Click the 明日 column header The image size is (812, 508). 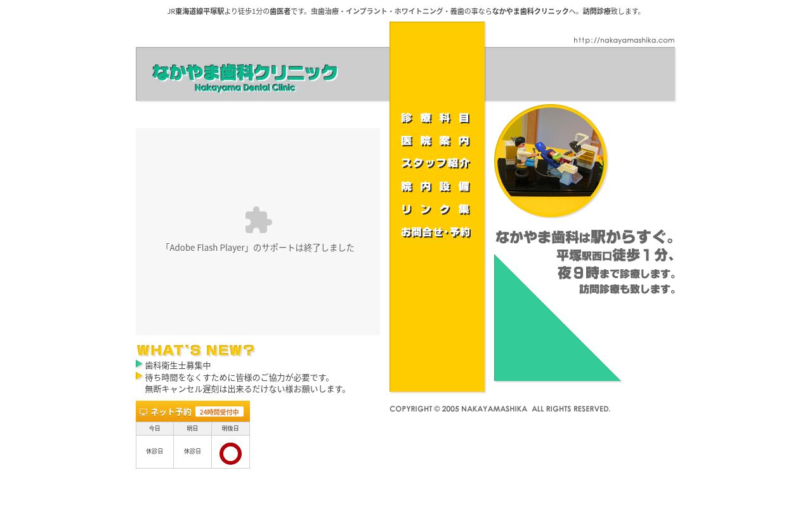(193, 429)
